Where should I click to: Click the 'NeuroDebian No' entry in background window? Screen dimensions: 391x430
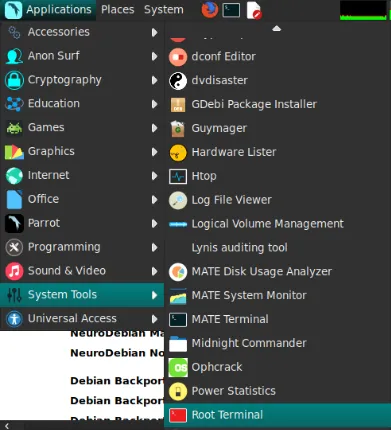tap(117, 353)
